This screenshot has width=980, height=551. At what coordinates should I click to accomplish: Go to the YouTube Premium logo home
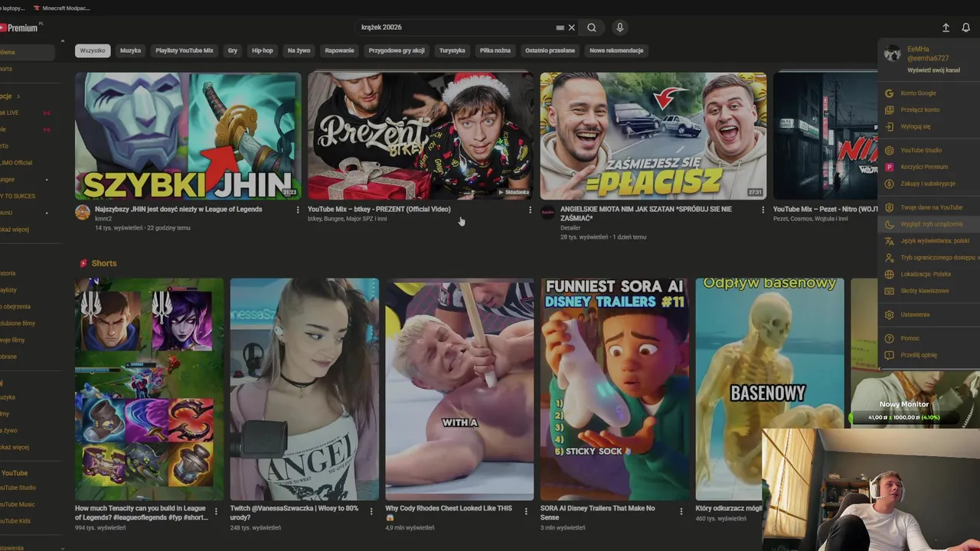point(21,28)
